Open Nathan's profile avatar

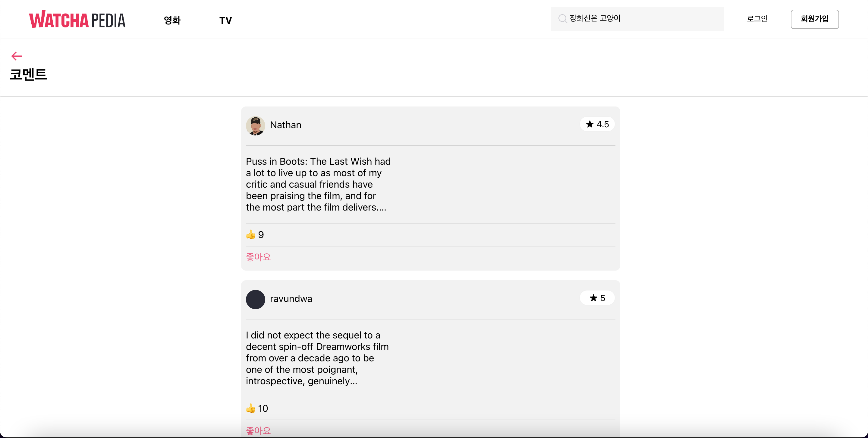(255, 125)
